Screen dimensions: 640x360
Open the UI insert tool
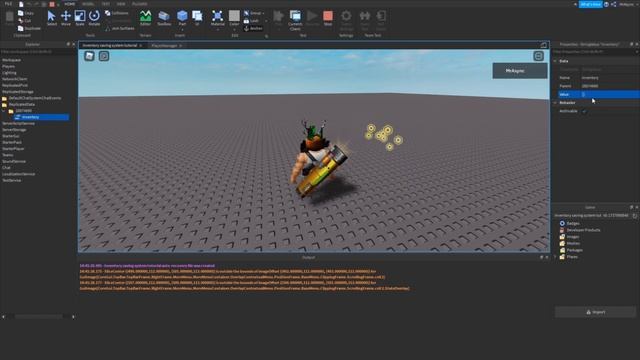click(x=197, y=18)
